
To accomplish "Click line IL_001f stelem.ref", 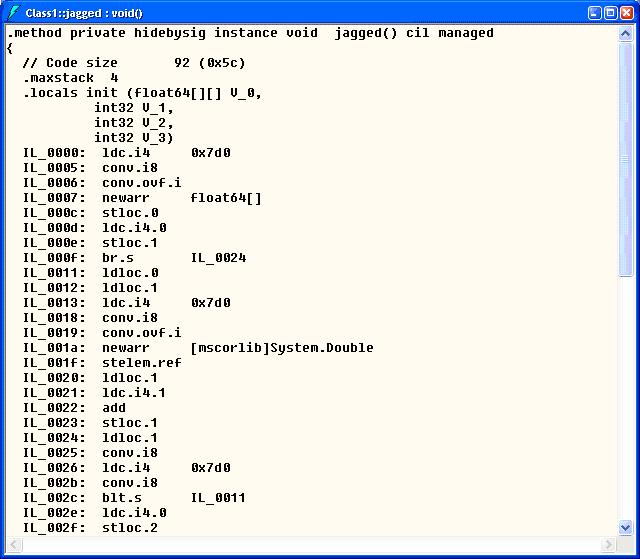I will click(x=102, y=363).
